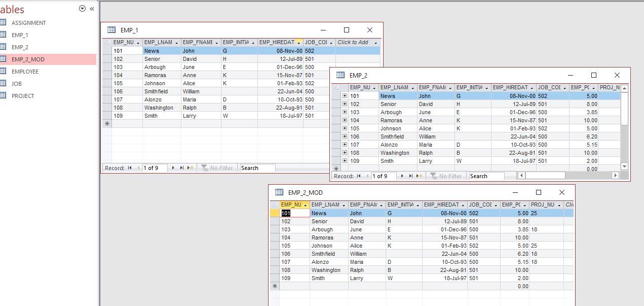Click record number box in EMP_1 navigator
Image resolution: width=644 pixels, height=306 pixels.
click(x=154, y=168)
